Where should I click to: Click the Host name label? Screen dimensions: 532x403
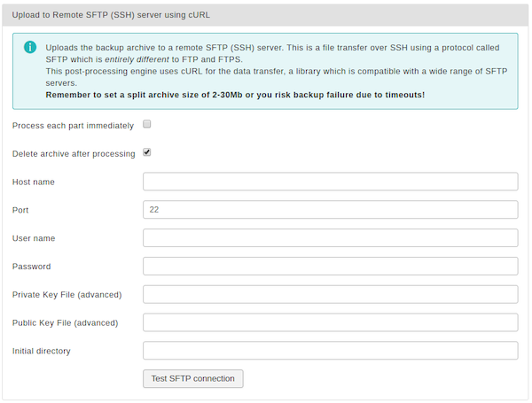[34, 182]
